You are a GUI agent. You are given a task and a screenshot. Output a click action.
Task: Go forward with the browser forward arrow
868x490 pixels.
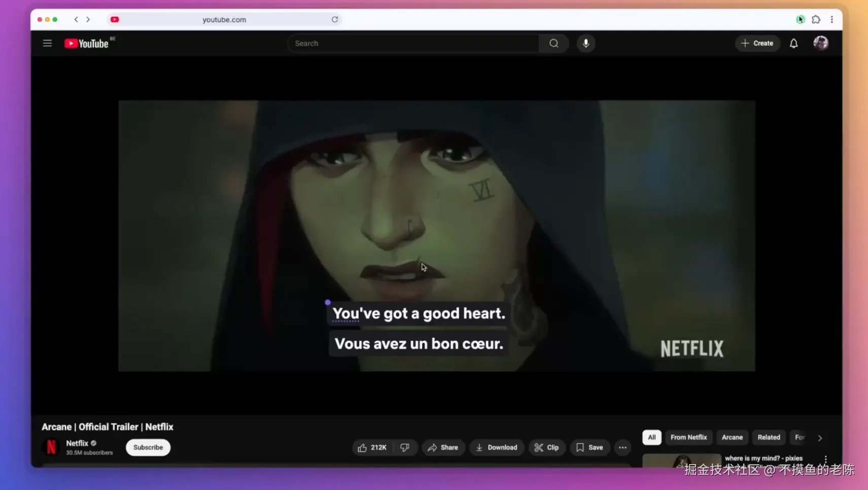pyautogui.click(x=88, y=19)
